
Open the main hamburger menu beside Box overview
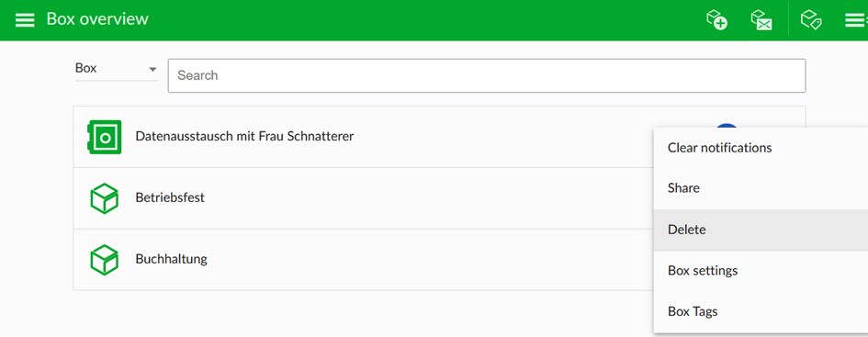[x=25, y=20]
